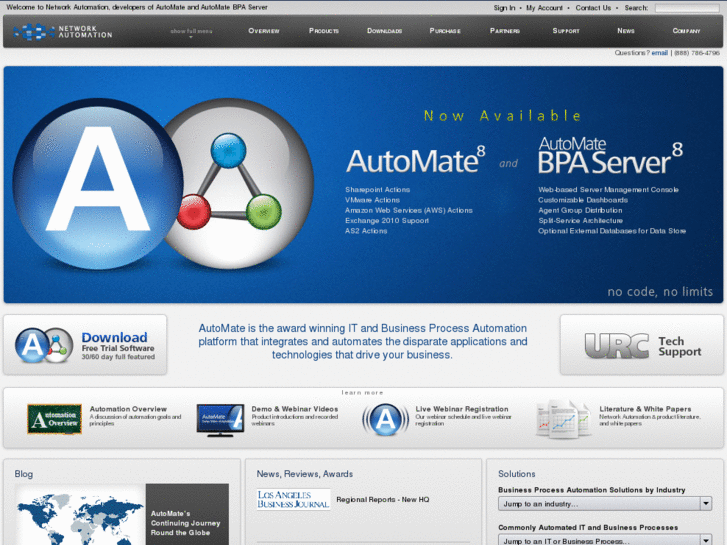
Task: Click the AutoMate BPA Server 8 banner title
Action: tap(610, 156)
